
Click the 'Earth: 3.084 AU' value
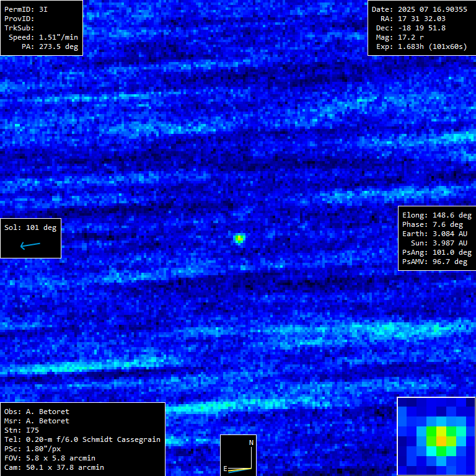tap(434, 234)
